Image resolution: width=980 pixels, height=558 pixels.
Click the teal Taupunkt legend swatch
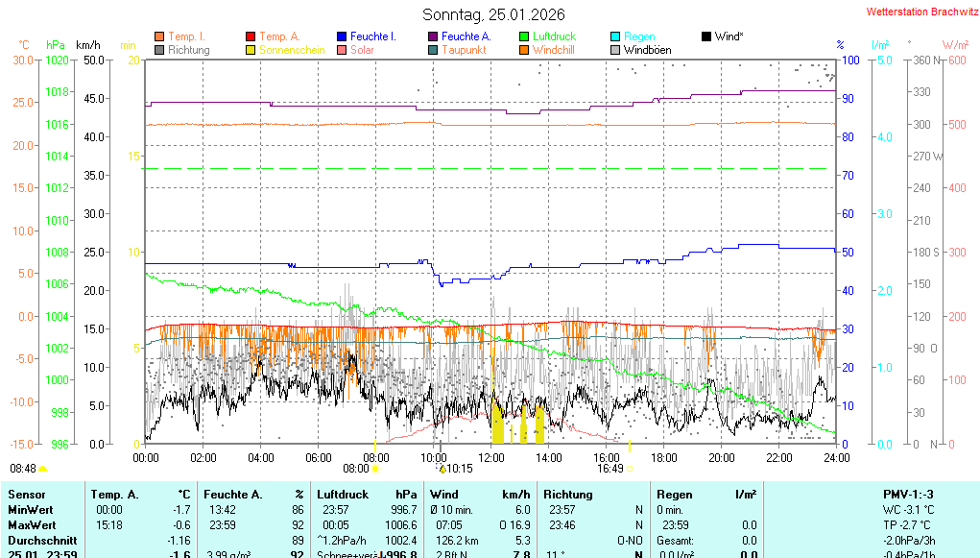pos(433,50)
